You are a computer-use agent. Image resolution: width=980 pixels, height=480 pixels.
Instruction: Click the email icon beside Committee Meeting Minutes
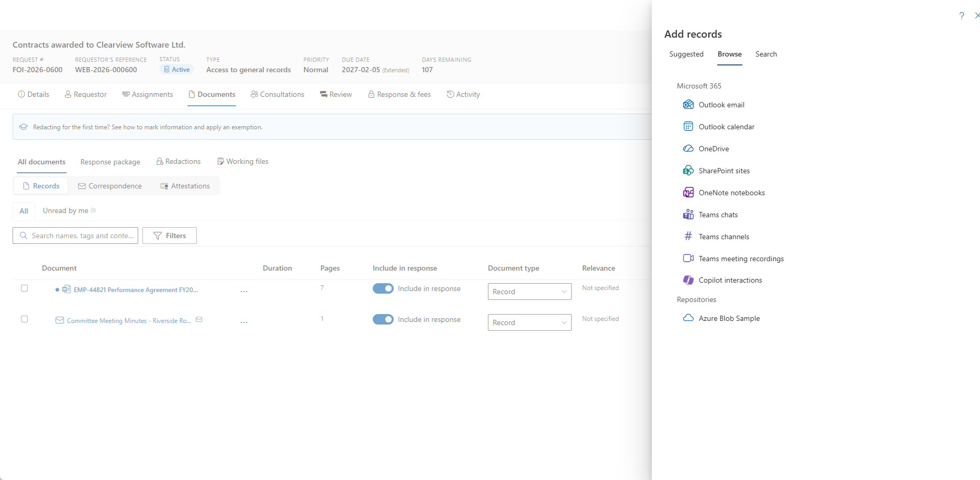click(x=199, y=320)
